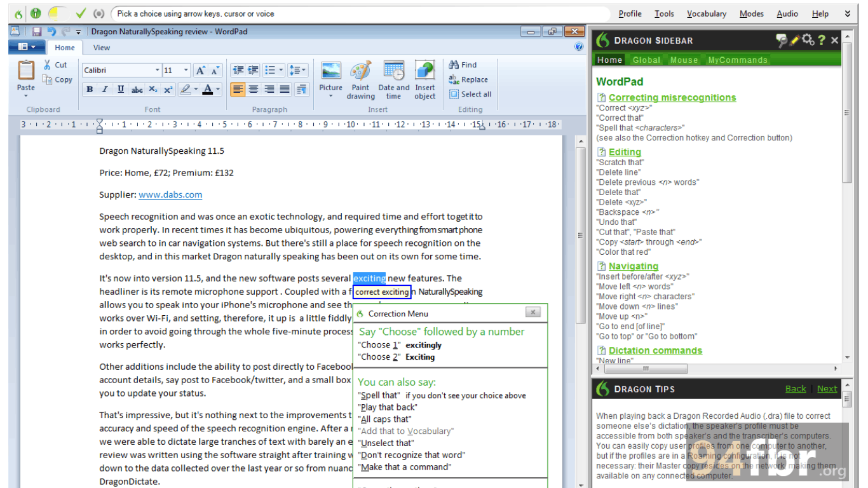Open the Tools menu in DragonBar

click(664, 13)
